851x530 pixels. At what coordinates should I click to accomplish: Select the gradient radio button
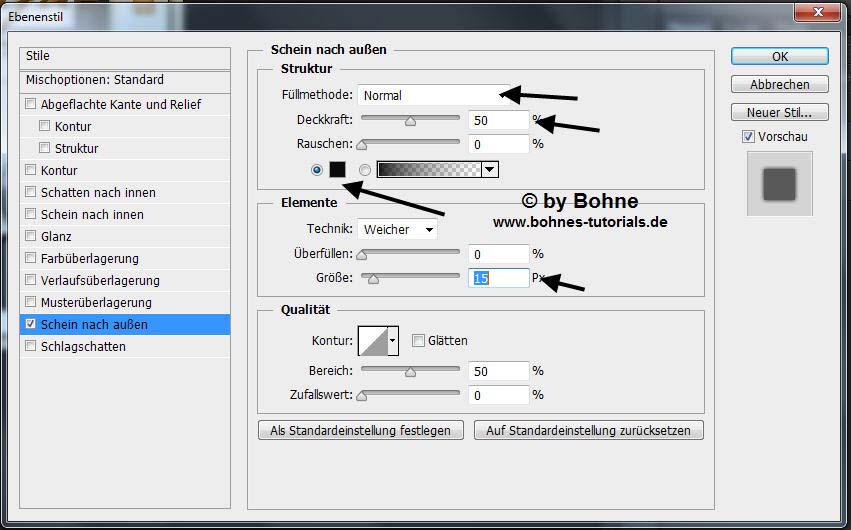pyautogui.click(x=364, y=170)
